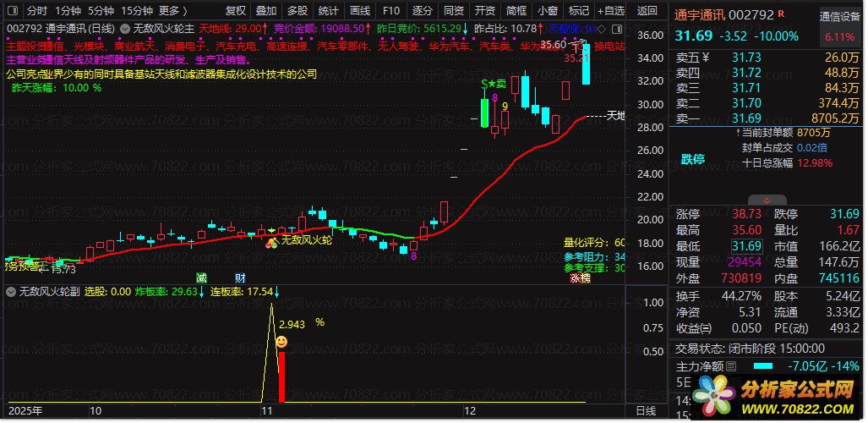Click the 财 financial marker below chart
The width and height of the screenshot is (868, 423).
(x=240, y=277)
